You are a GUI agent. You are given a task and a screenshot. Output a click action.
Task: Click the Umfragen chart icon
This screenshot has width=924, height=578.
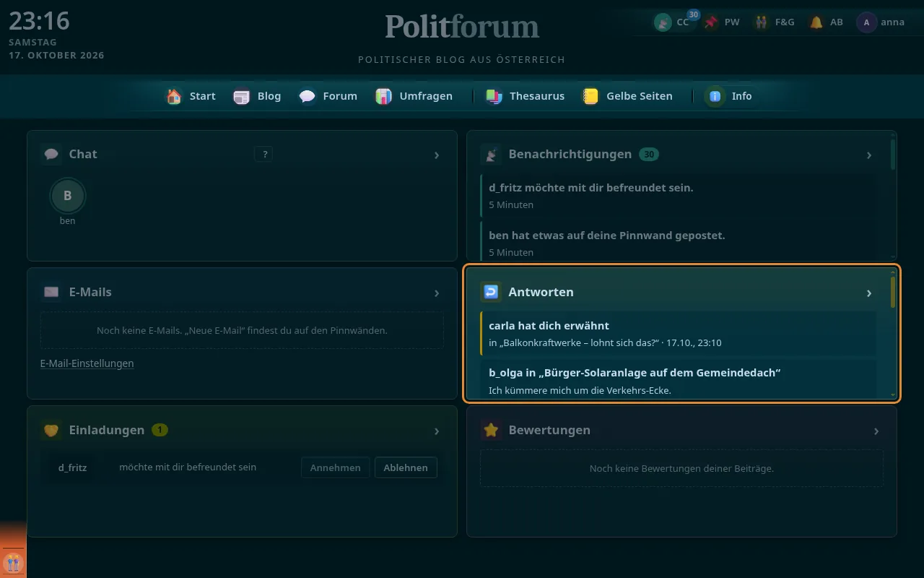384,96
